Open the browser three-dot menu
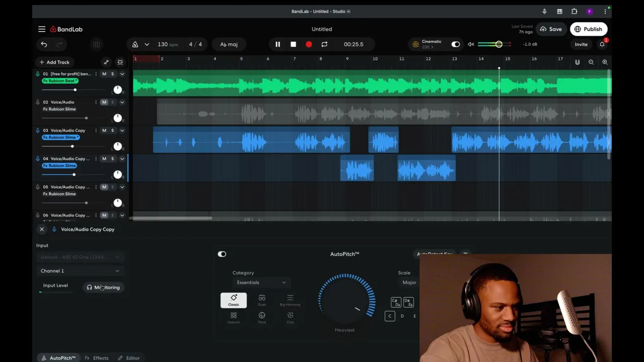This screenshot has height=362, width=644. click(605, 12)
